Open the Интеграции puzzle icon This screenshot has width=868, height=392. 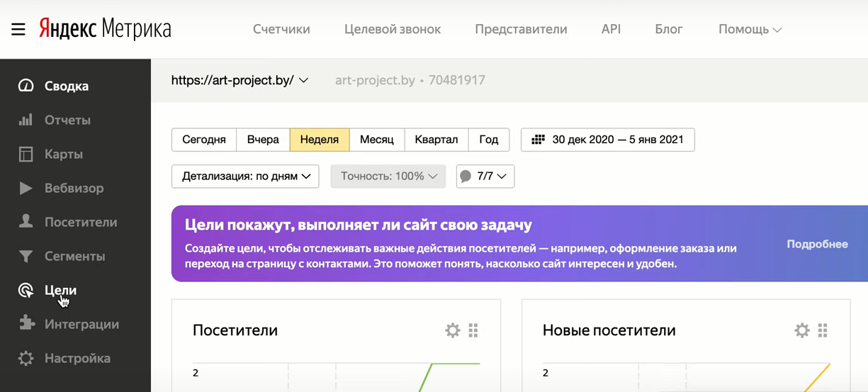[x=26, y=324]
